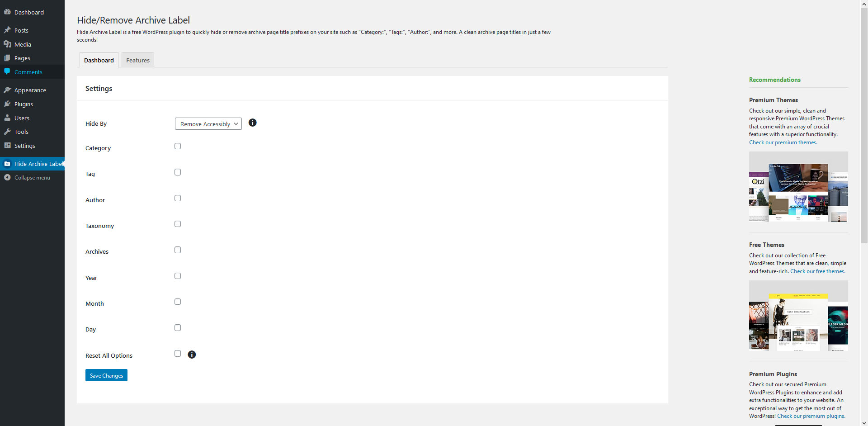Screen dimensions: 868x426
Task: Click the Settings sliders icon
Action: coord(7,146)
